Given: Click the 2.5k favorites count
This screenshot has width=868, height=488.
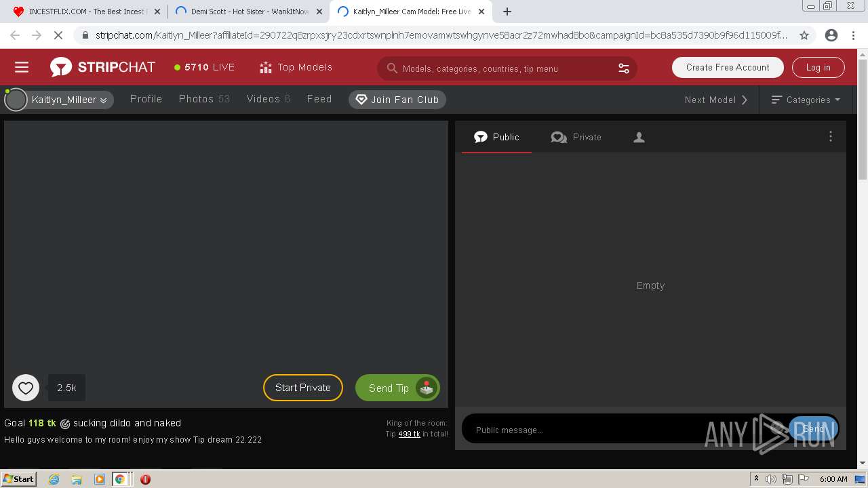Looking at the screenshot, I should point(66,388).
